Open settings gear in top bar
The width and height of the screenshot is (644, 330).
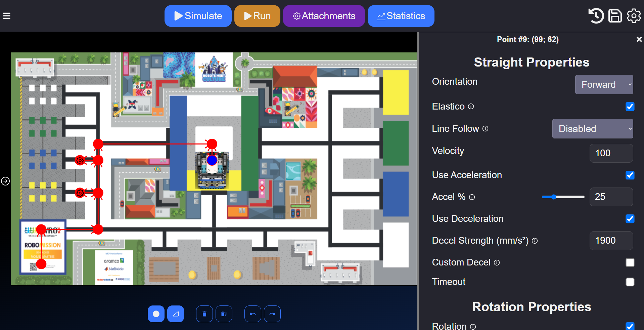(634, 16)
